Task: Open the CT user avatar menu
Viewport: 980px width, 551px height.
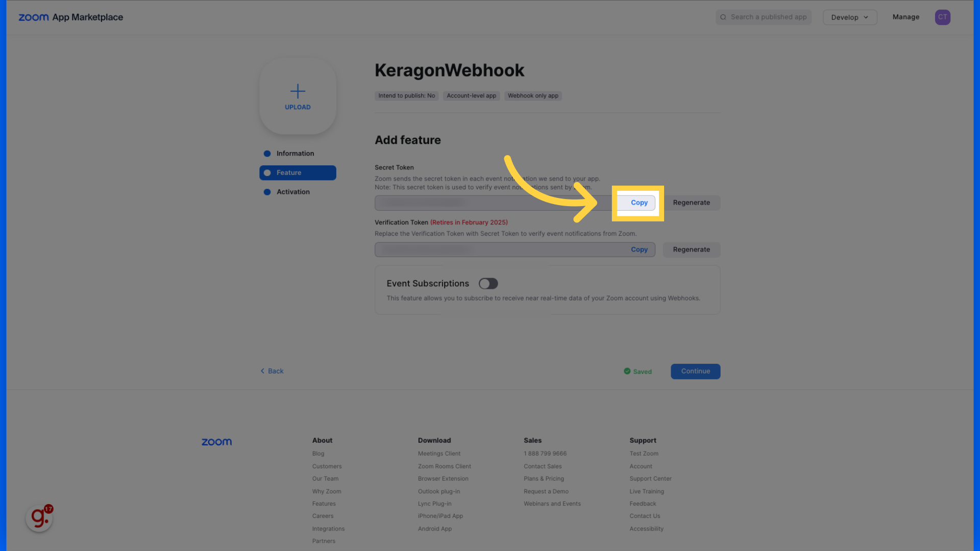Action: (x=942, y=17)
